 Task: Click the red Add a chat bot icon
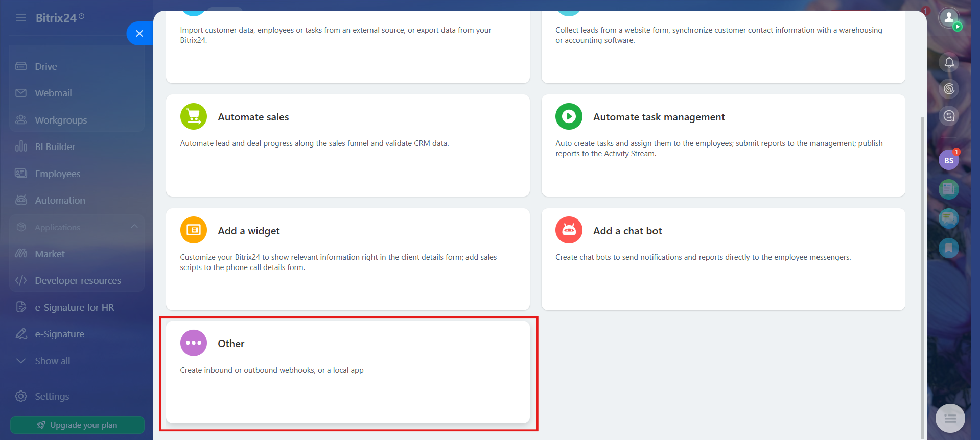click(569, 230)
